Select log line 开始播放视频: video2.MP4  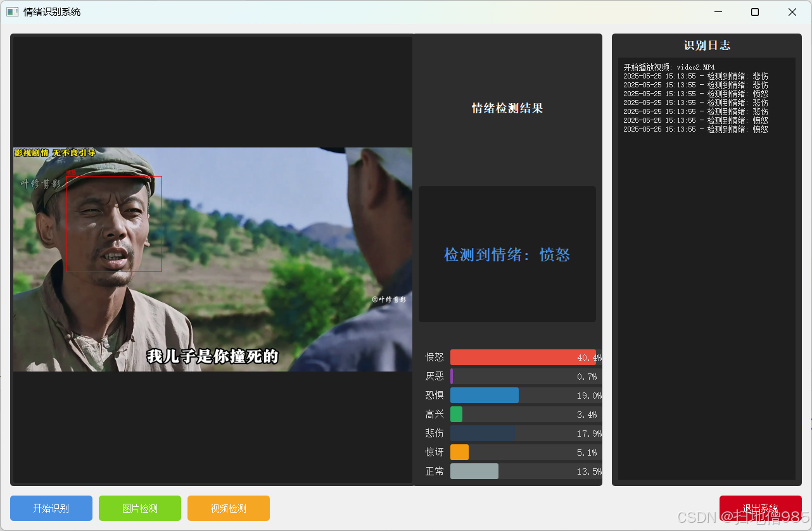coord(669,67)
